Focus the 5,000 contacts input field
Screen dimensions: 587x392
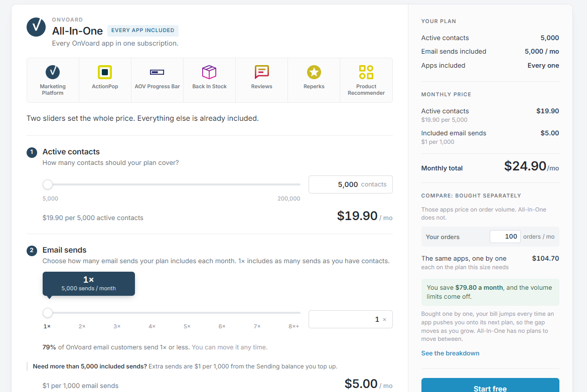click(x=350, y=184)
